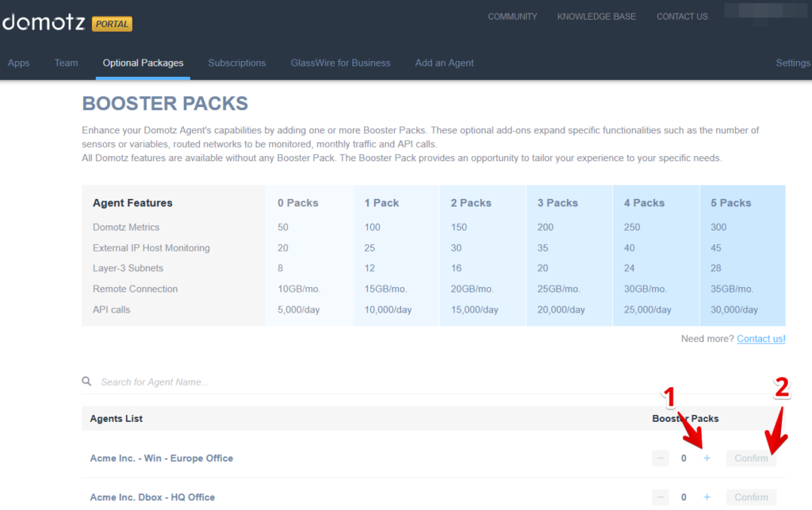Click agent 'Acme Inc. - Win - Europe Office'
This screenshot has width=812, height=510.
162,458
